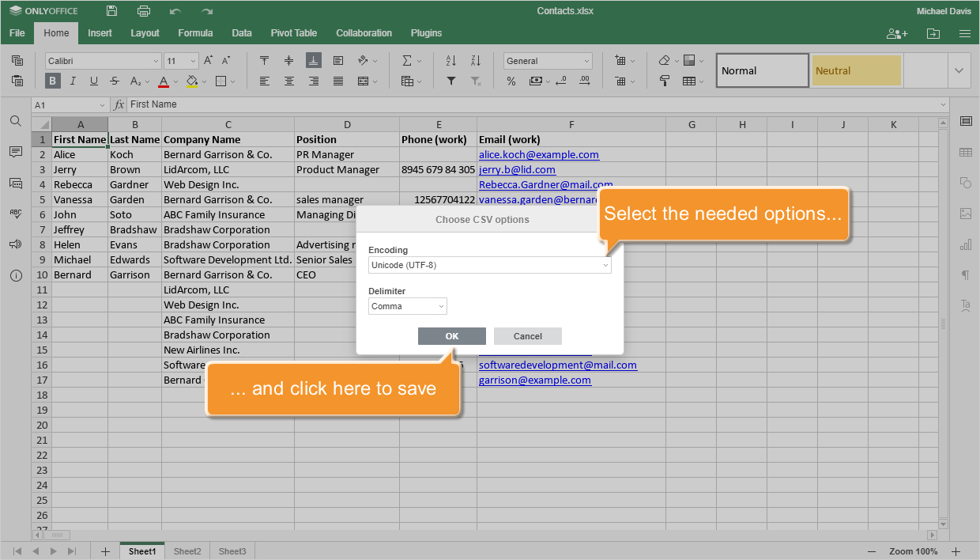Open the Encoding dropdown in CSV options
Viewport: 980px width, 560px height.
point(489,265)
